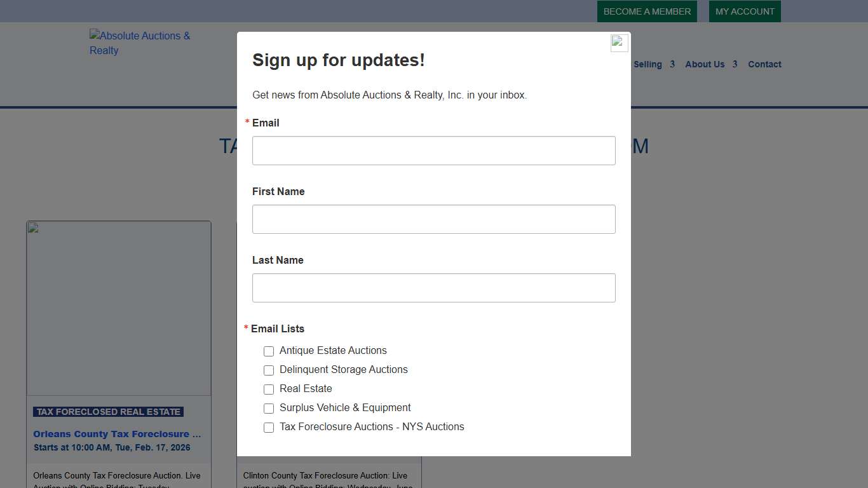Viewport: 868px width, 488px height.
Task: Select Tax Foreclosure Auctions - NYS Auctions
Action: pos(269,428)
